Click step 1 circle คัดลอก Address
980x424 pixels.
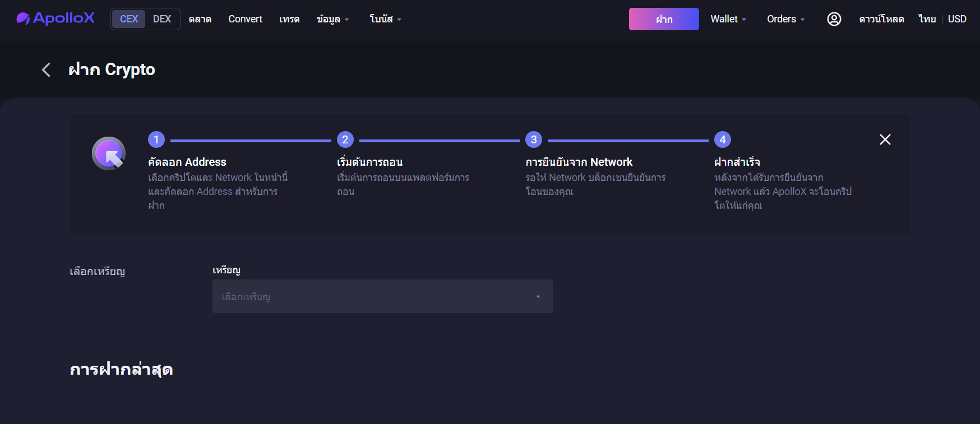pos(156,139)
